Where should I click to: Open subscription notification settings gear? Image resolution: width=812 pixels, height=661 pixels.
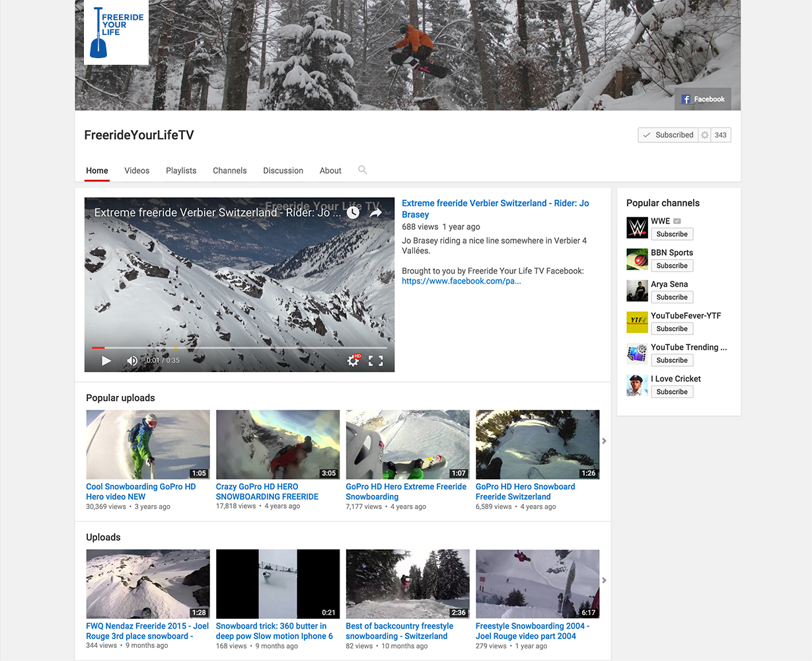coord(705,135)
